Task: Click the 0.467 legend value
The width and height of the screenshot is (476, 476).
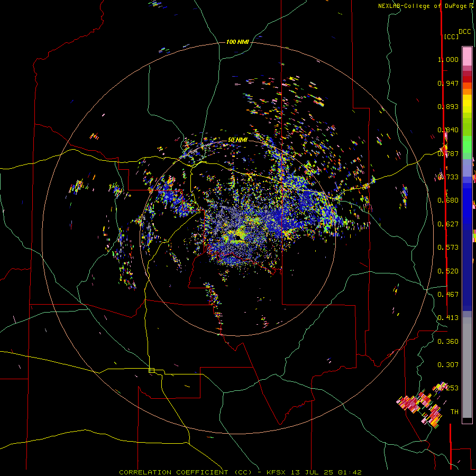Action: [x=448, y=295]
